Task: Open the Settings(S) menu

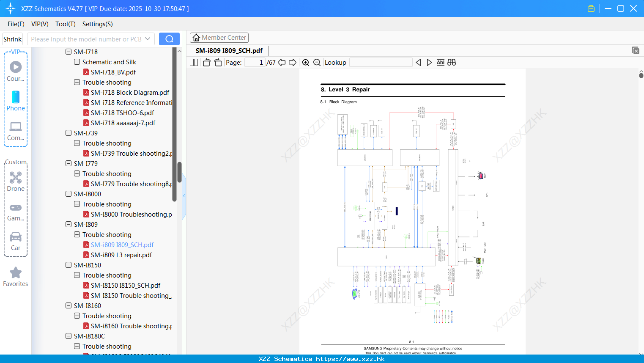Action: coord(98,24)
